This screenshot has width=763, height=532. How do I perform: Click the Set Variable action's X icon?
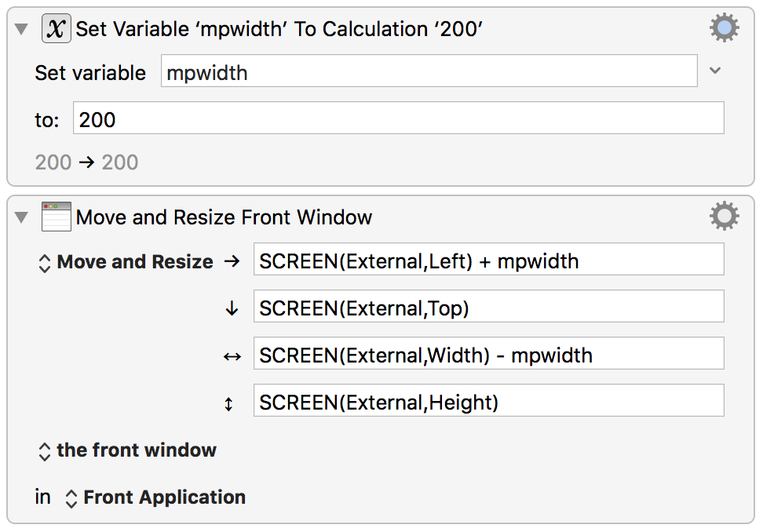point(56,29)
